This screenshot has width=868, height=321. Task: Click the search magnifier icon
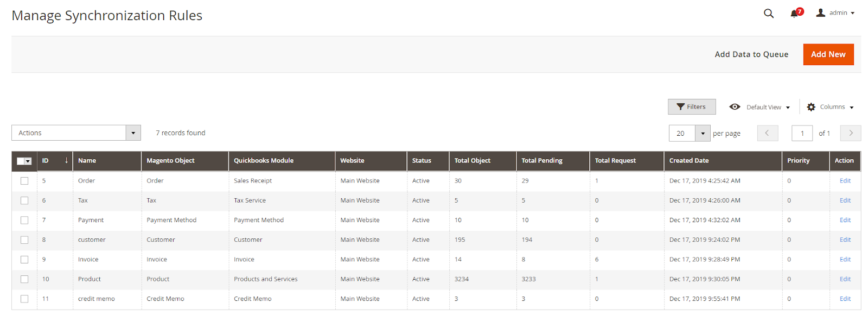(x=768, y=14)
